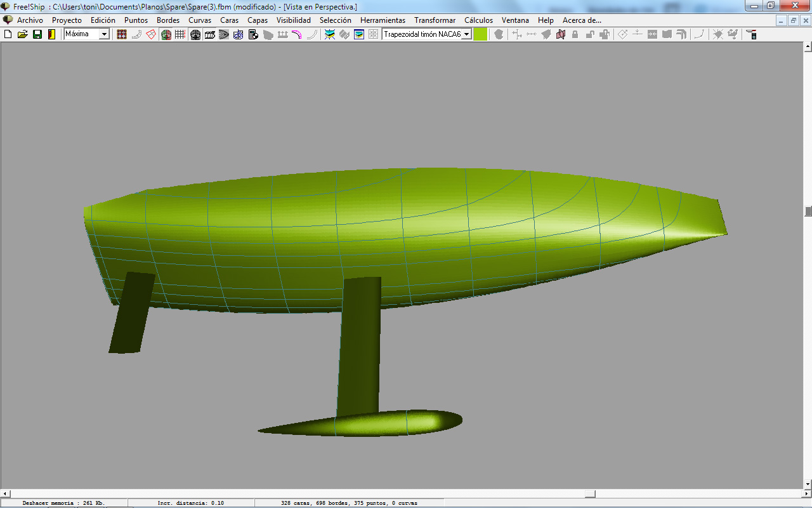The height and width of the screenshot is (508, 812).
Task: Click the layer properties dialog icon
Action: [x=359, y=34]
